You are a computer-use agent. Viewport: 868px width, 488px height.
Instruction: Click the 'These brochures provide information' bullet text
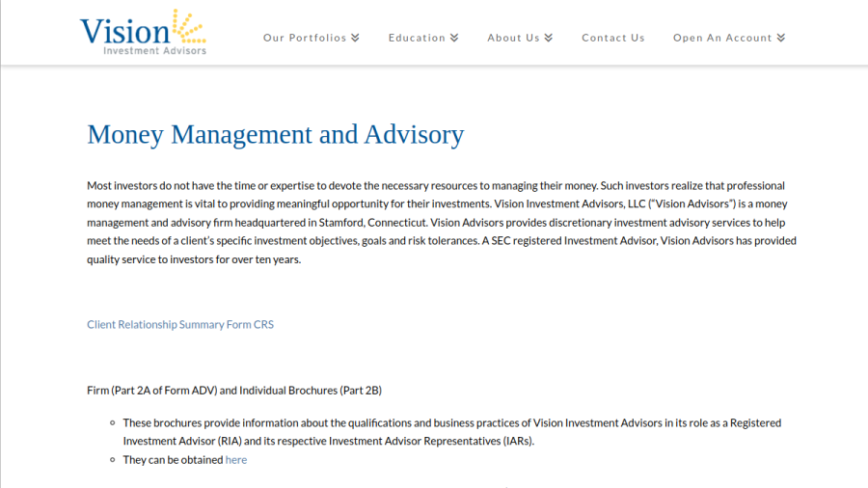pyautogui.click(x=451, y=431)
